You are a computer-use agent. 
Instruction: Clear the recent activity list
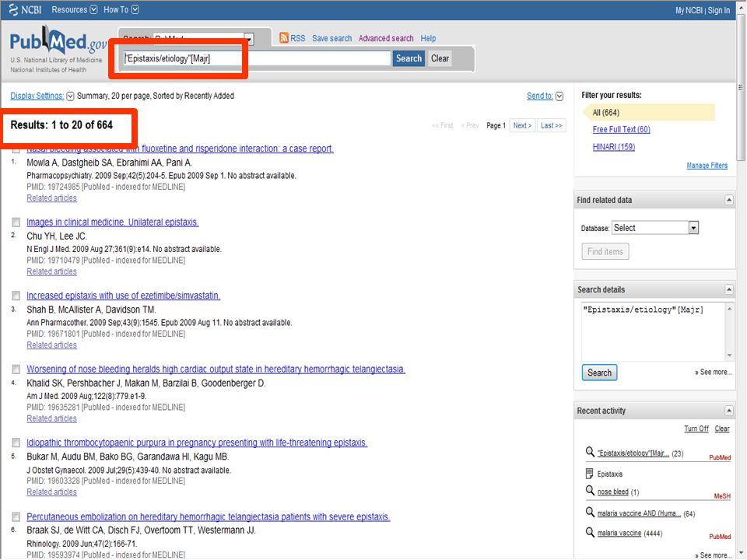pyautogui.click(x=722, y=429)
